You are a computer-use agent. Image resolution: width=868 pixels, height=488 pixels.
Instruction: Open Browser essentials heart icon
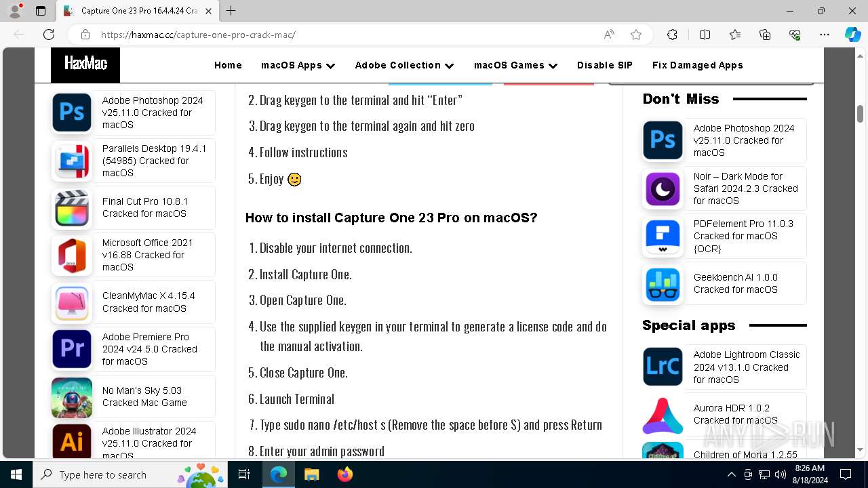(795, 35)
